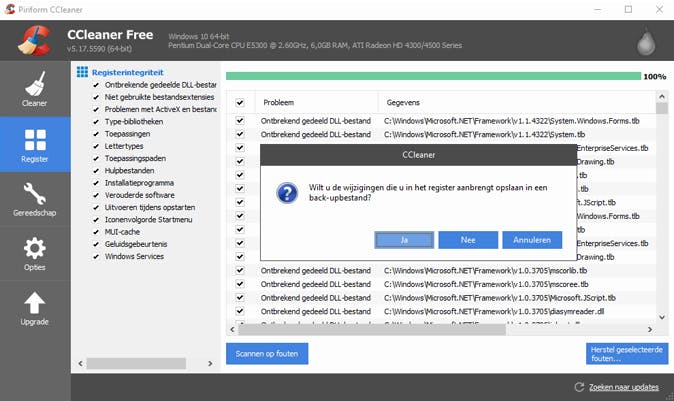Click the refresh icon beside Zoeken naar updates
Screen dimensions: 674x401
click(579, 387)
